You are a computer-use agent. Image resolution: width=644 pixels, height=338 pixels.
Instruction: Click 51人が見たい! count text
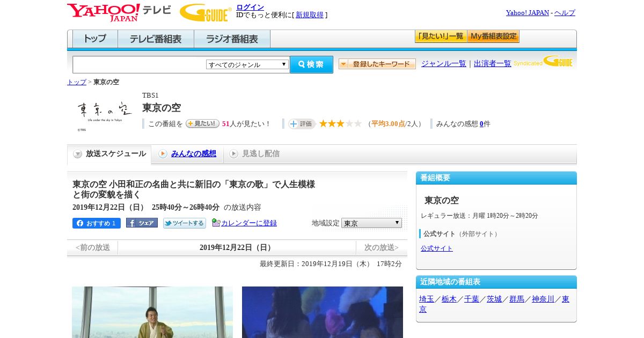coord(246,124)
